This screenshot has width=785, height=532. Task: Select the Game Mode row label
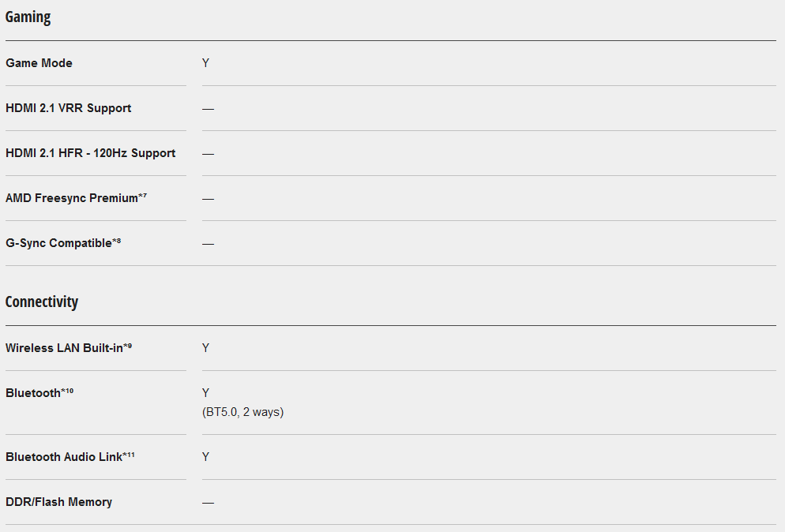pyautogui.click(x=39, y=63)
